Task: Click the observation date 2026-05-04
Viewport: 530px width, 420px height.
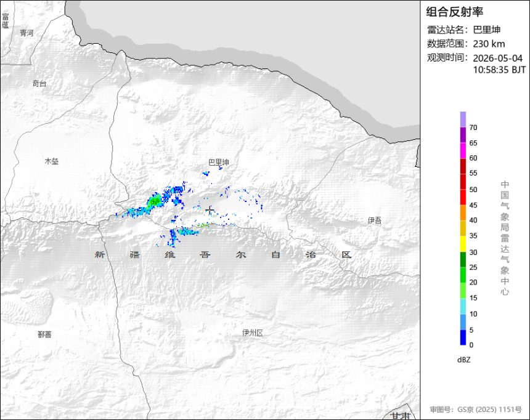Action: point(497,58)
